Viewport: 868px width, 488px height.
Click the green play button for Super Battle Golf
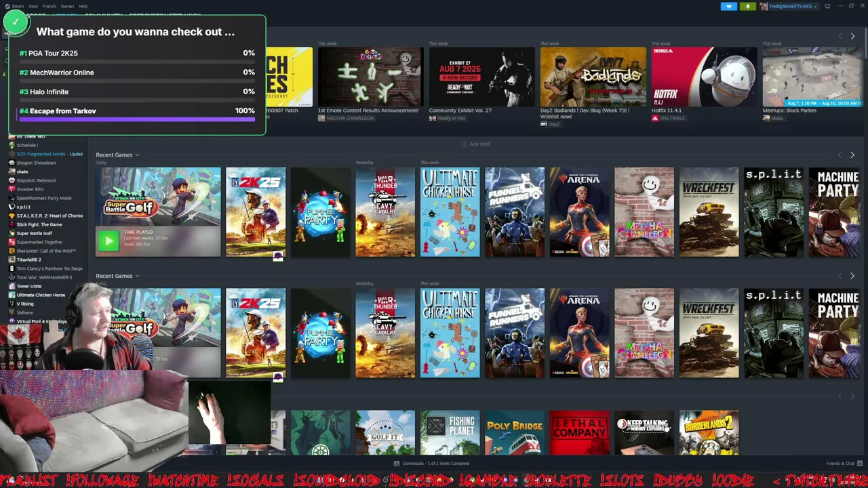(x=108, y=241)
